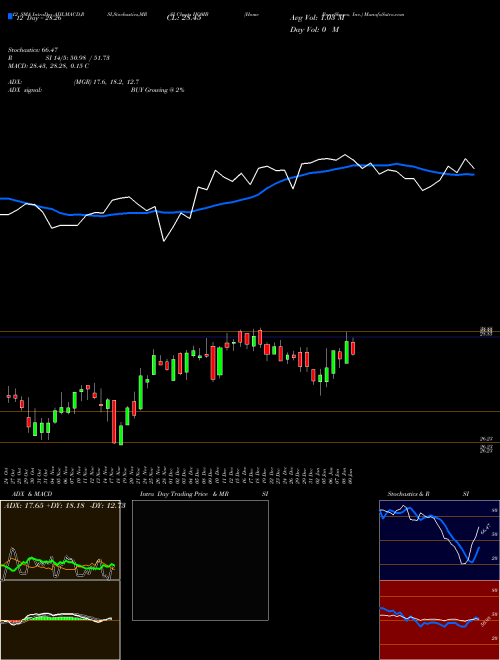Click the '(MGR) 17.6, 18.2, 12.7' ADX values
Image resolution: width=500 pixels, height=660 pixels.
(x=106, y=82)
